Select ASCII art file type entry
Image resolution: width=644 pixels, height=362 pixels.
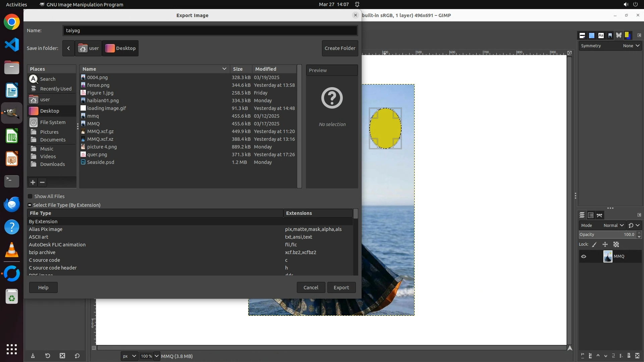(39, 237)
